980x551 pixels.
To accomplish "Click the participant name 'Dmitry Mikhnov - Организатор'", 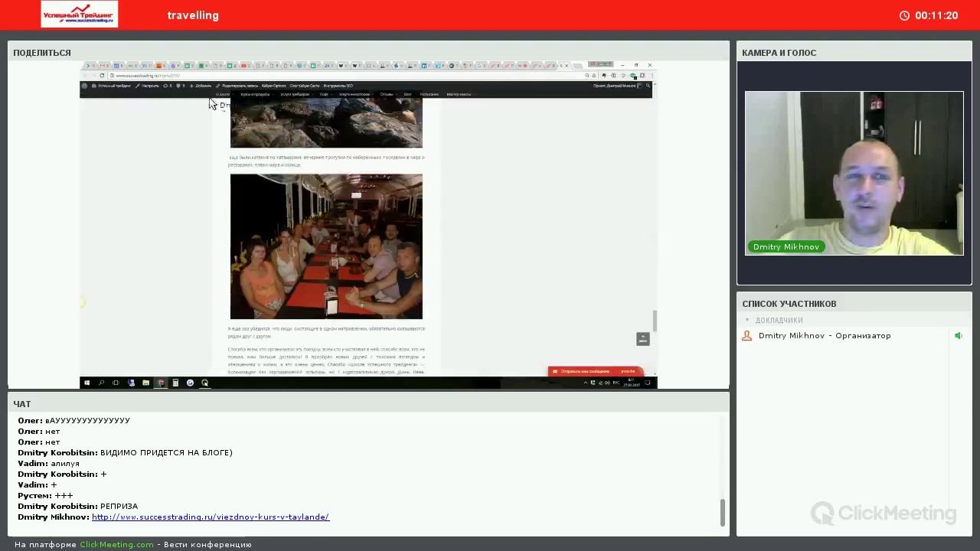I will click(x=825, y=336).
